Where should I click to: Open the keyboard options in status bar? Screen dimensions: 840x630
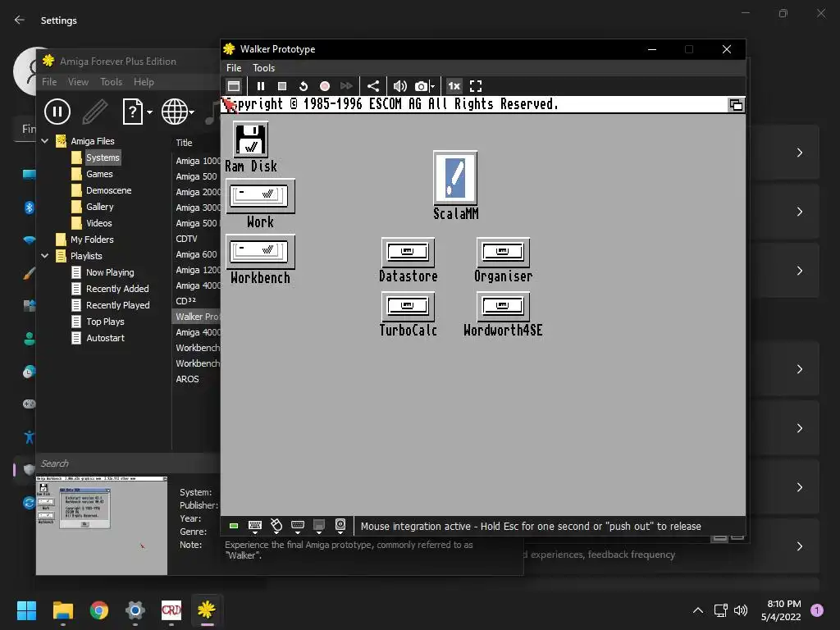click(255, 526)
